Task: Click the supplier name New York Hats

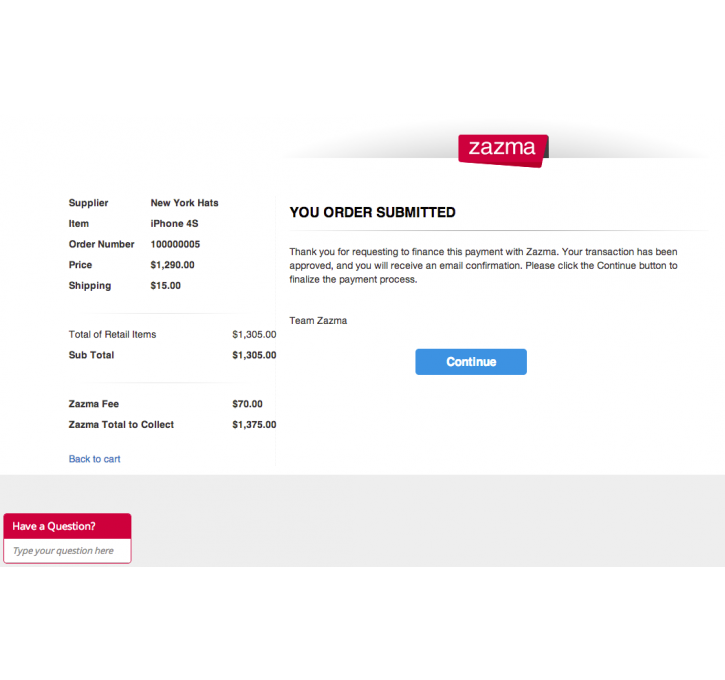Action: point(184,203)
